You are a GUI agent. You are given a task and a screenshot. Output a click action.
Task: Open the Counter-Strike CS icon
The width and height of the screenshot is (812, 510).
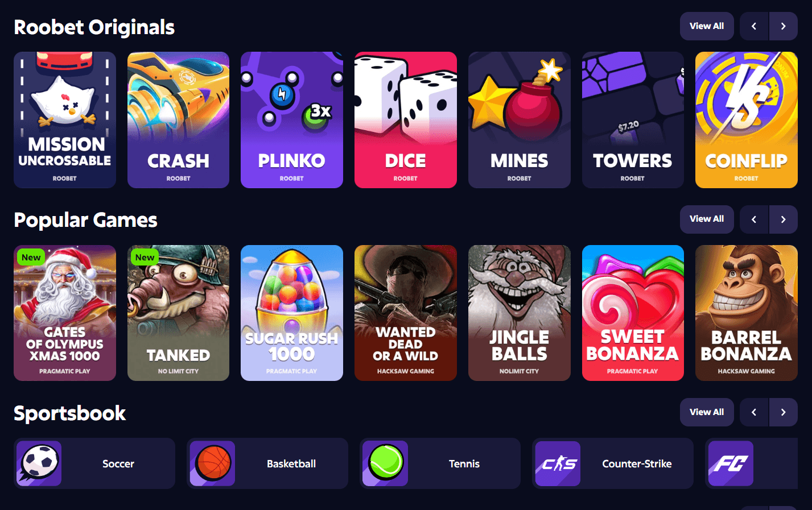click(x=558, y=463)
